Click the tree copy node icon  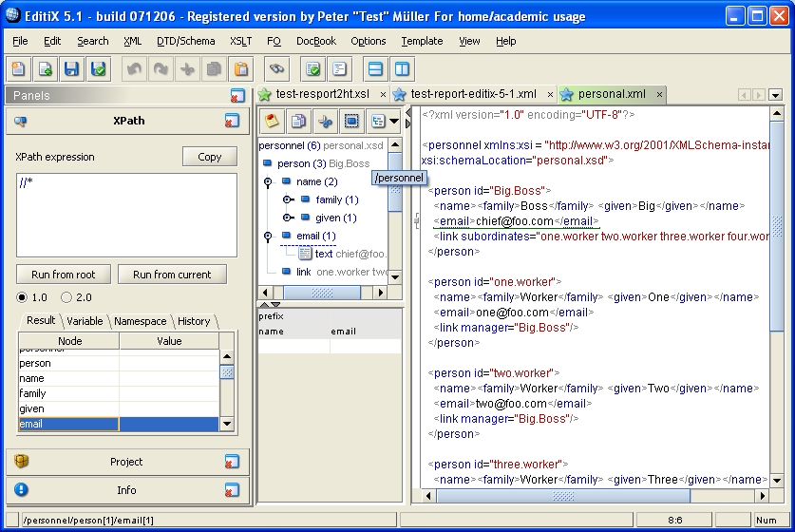pos(298,121)
